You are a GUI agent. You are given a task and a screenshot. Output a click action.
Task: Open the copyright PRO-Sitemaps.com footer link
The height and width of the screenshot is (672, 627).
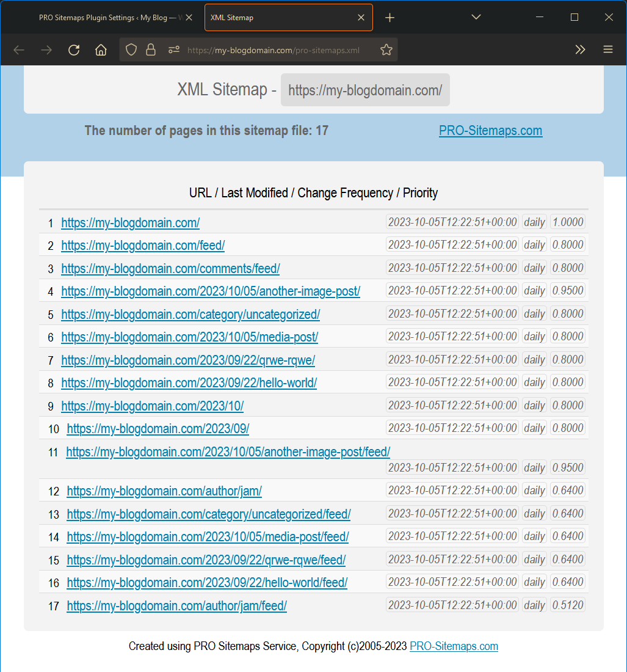pos(454,646)
